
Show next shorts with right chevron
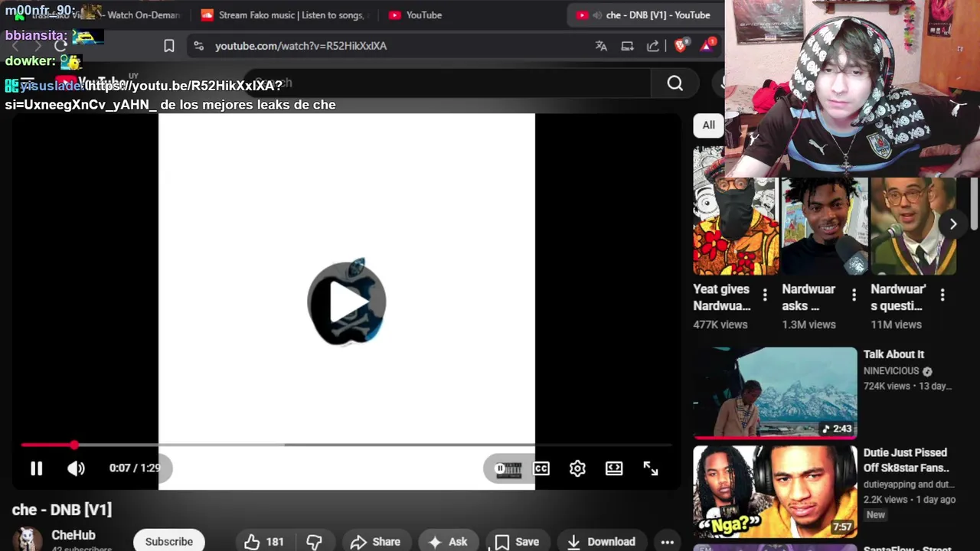(952, 224)
